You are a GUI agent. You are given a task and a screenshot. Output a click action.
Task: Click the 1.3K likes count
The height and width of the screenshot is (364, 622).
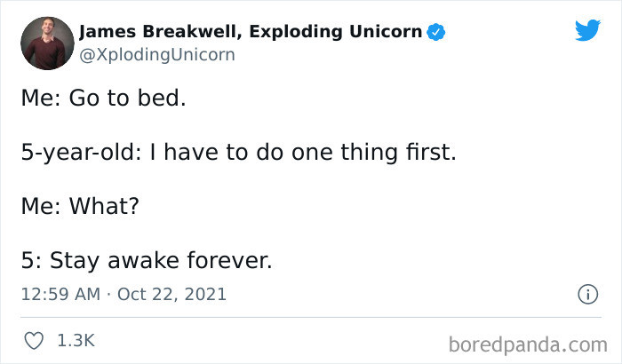pyautogui.click(x=76, y=340)
